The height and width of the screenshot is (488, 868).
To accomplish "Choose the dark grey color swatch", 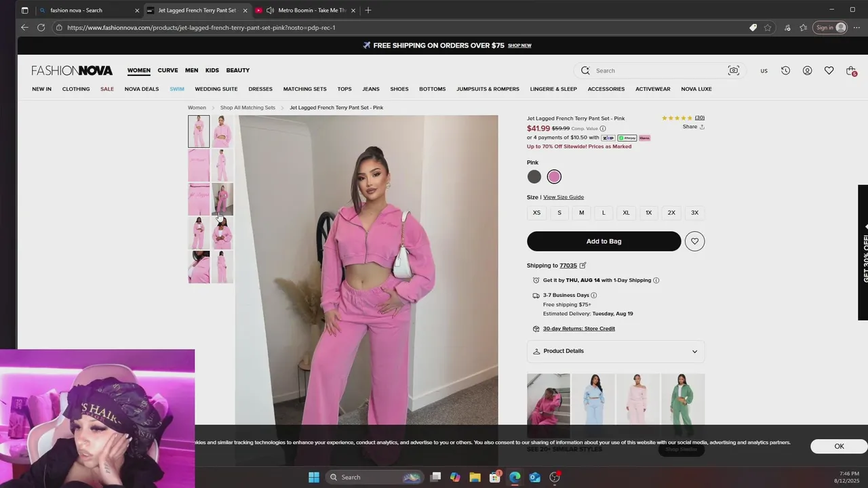I will (x=534, y=177).
